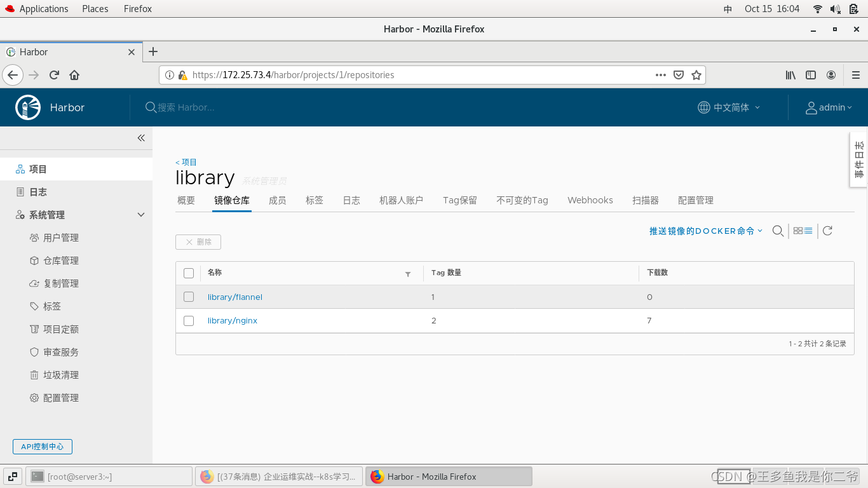Open the 不可变的Tag tab

tap(522, 200)
